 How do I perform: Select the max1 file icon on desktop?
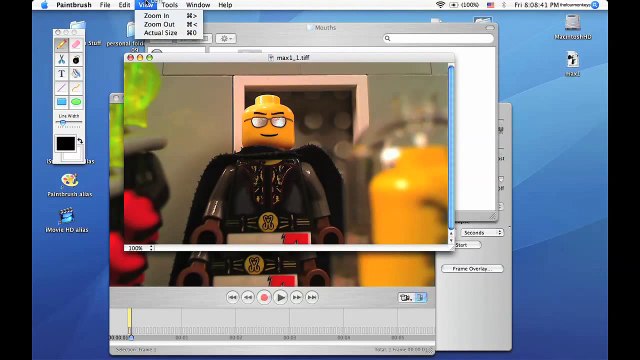573,64
